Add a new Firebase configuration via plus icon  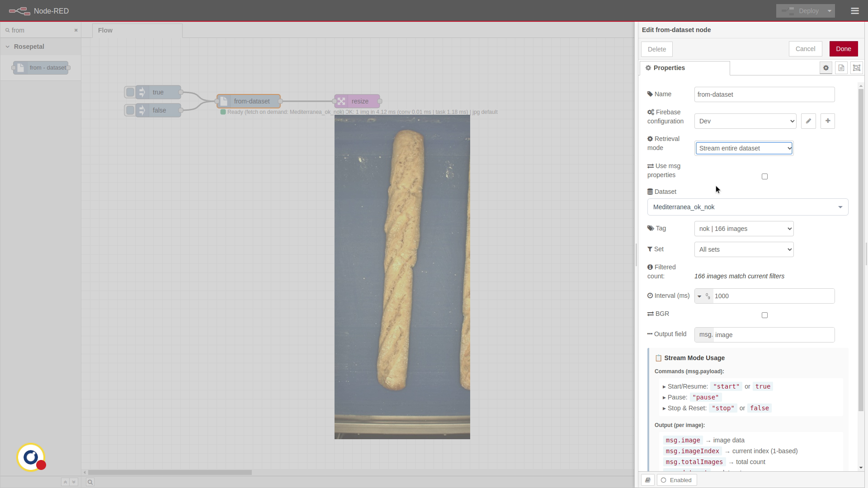coord(828,121)
